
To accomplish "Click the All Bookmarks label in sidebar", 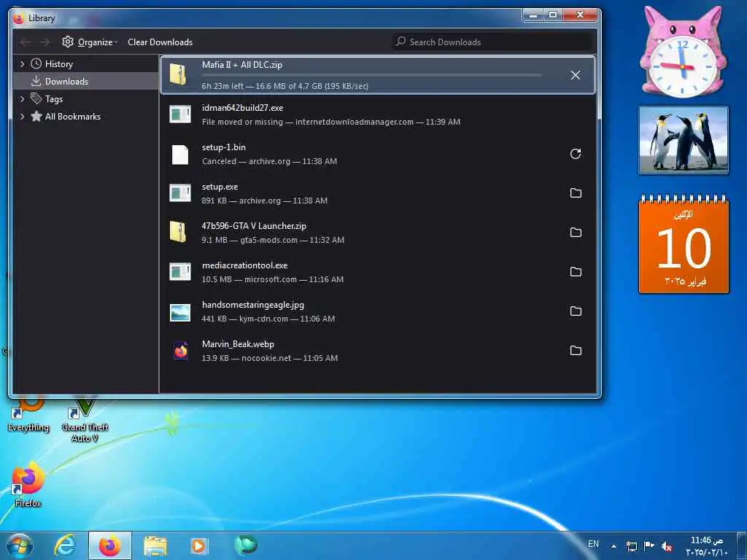I will [73, 116].
